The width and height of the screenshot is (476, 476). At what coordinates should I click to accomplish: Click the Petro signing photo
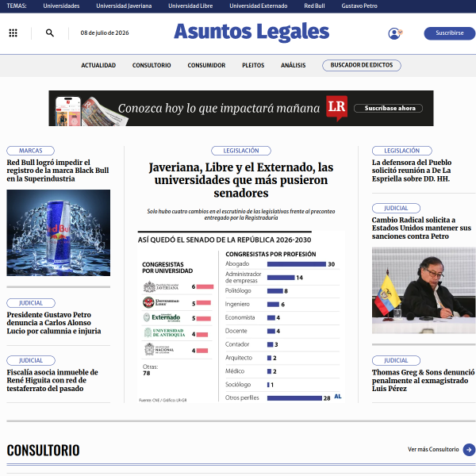[x=424, y=290]
